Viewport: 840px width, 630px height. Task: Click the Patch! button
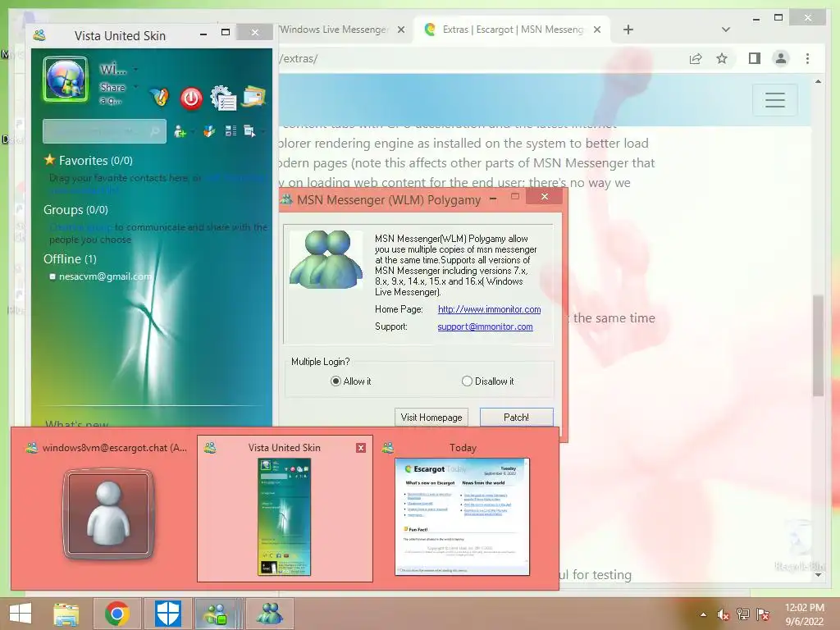(517, 418)
